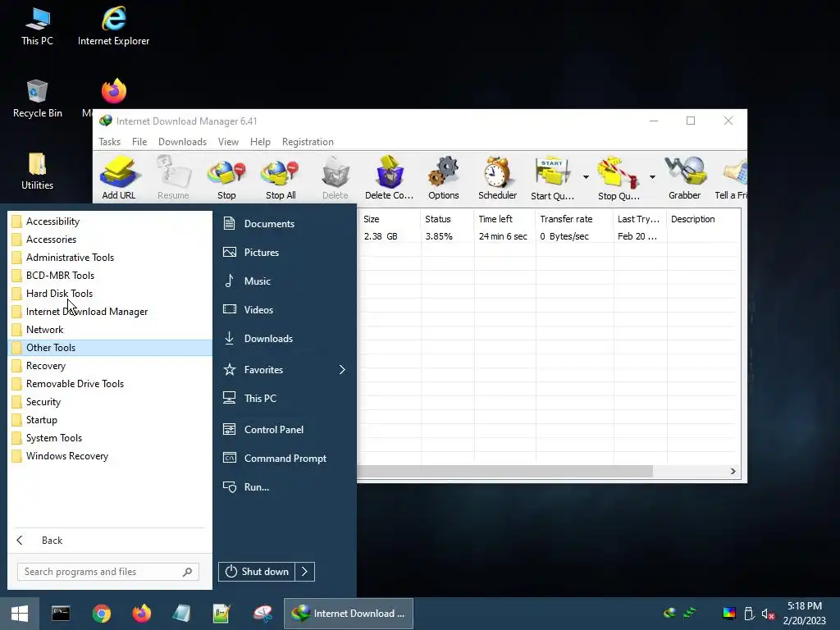Select the 3.85% status cell
The width and height of the screenshot is (840, 630).
[439, 236]
